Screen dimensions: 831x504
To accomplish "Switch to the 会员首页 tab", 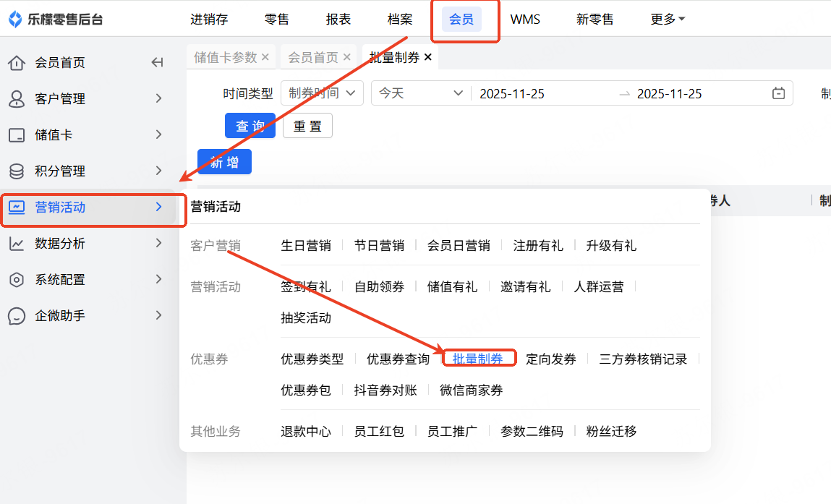I will coord(312,56).
